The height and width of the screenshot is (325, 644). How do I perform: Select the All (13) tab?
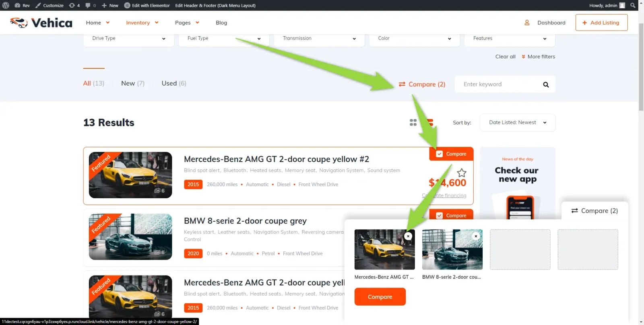94,83
